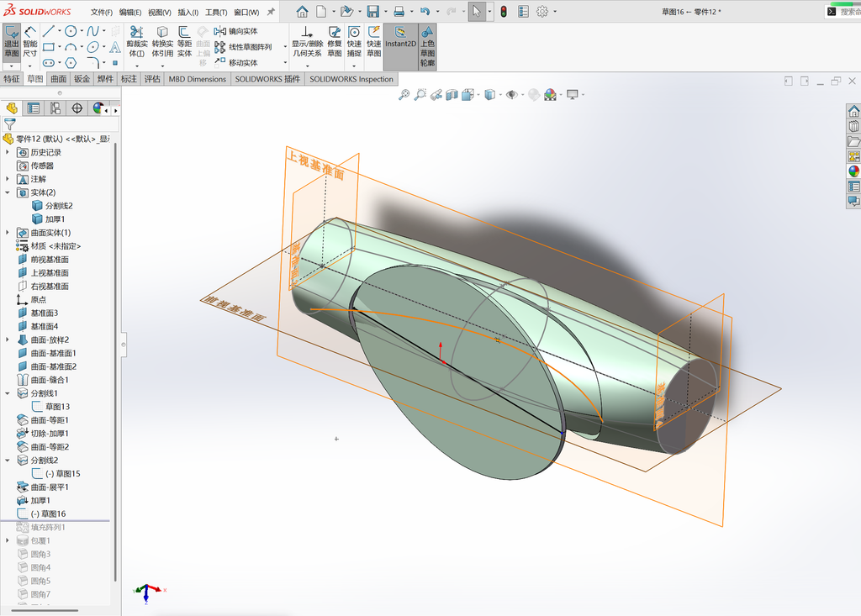Expand the 曲面-放样2 feature
The width and height of the screenshot is (861, 616).
coord(7,340)
